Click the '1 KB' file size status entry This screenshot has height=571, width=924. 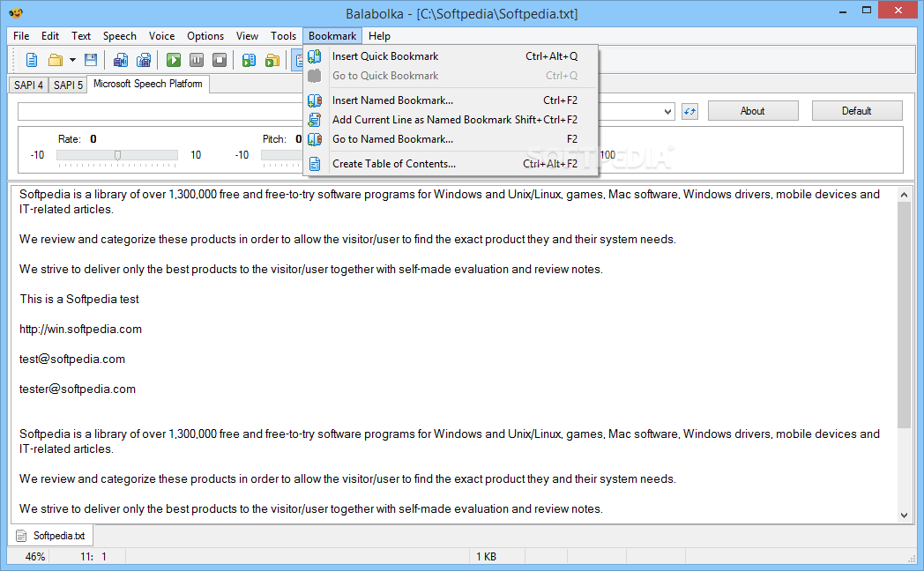click(x=486, y=556)
